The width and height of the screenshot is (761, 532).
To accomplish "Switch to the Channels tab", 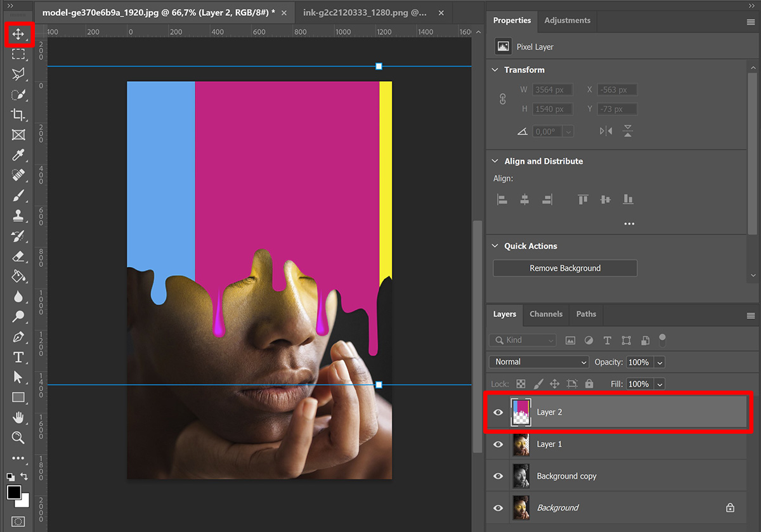I will pos(545,314).
